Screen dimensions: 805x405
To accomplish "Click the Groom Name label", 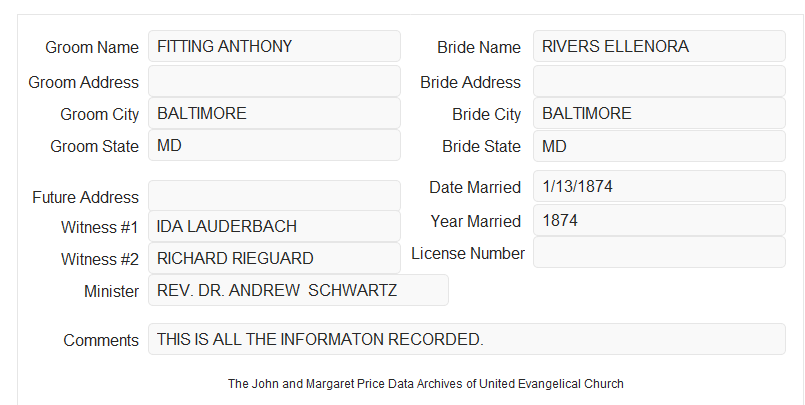I will 92,47.
